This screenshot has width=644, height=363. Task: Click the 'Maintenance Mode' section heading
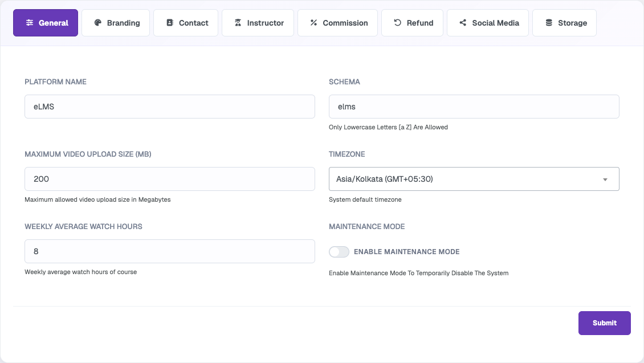[367, 226]
